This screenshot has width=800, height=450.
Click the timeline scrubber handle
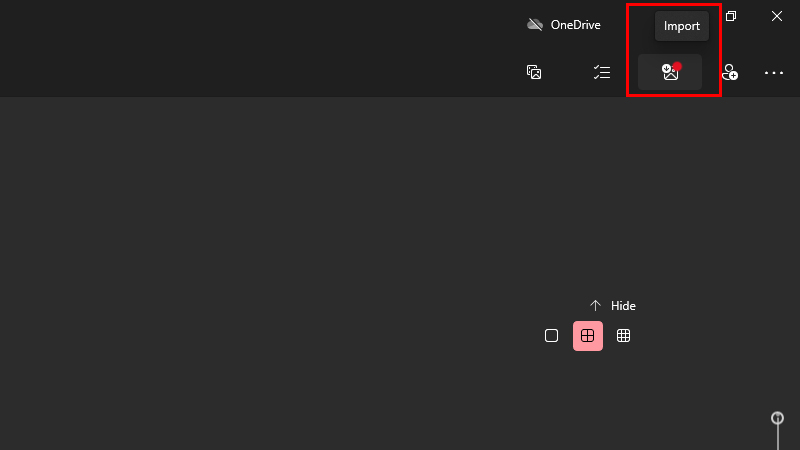(777, 418)
